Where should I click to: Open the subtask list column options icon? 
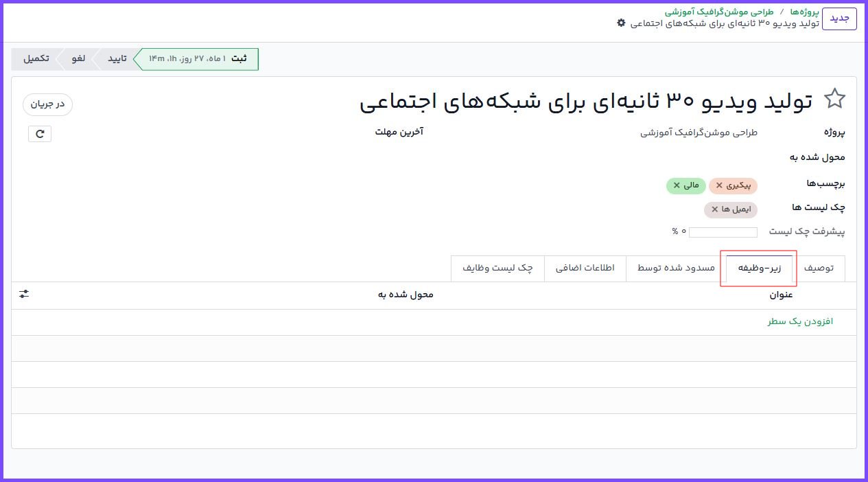tap(23, 293)
